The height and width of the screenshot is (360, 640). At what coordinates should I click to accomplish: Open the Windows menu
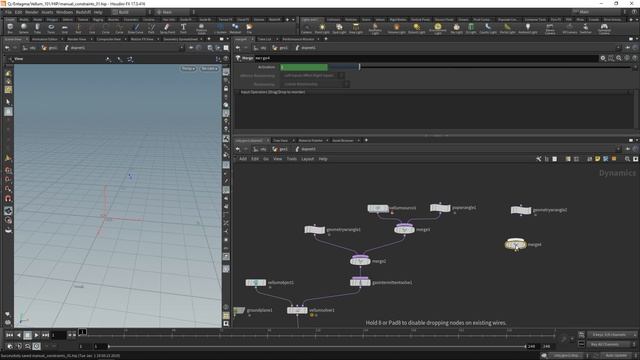pyautogui.click(x=64, y=12)
